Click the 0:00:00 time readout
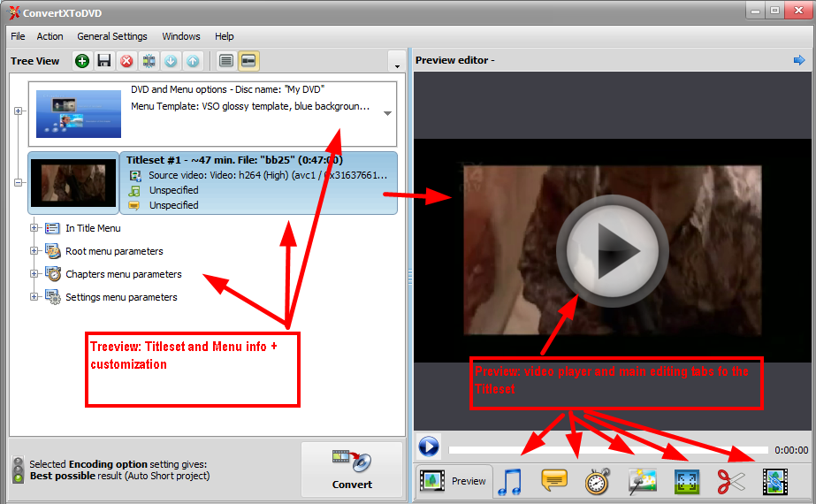816x504 pixels. click(791, 450)
